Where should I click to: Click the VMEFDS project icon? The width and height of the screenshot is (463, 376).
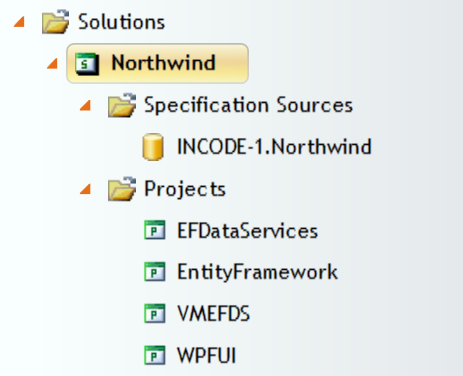click(155, 313)
